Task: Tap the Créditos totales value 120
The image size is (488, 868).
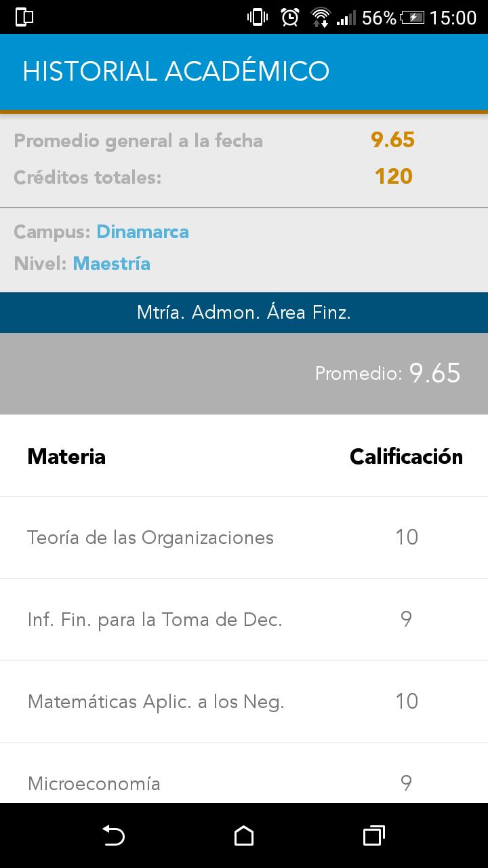Action: point(393,176)
